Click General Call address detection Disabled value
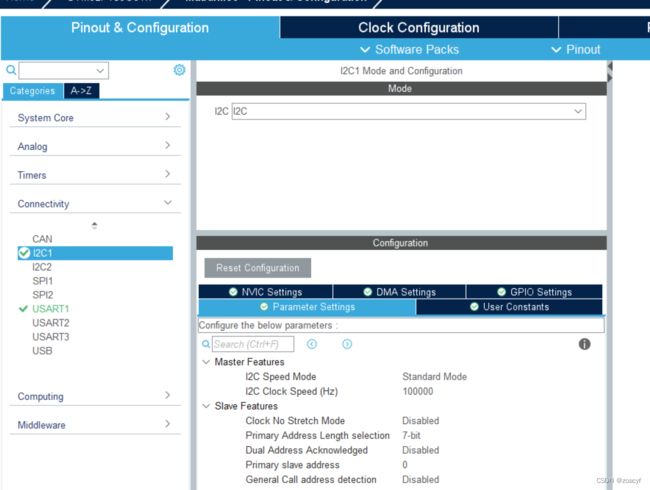Screen dimensions: 650x490 [x=420, y=480]
